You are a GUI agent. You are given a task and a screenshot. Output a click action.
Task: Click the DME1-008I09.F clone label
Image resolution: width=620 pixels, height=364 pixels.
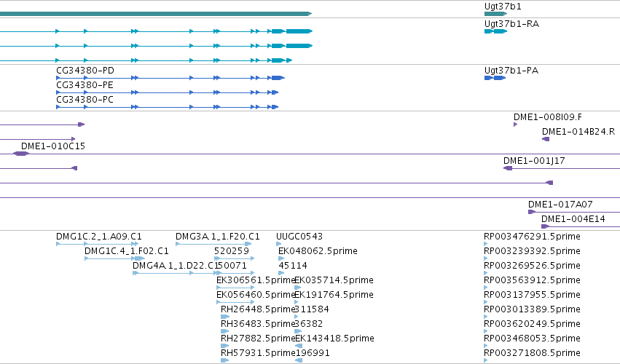point(548,117)
